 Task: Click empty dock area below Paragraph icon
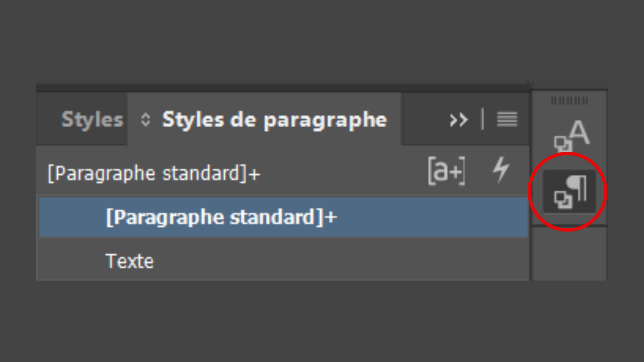[570, 254]
